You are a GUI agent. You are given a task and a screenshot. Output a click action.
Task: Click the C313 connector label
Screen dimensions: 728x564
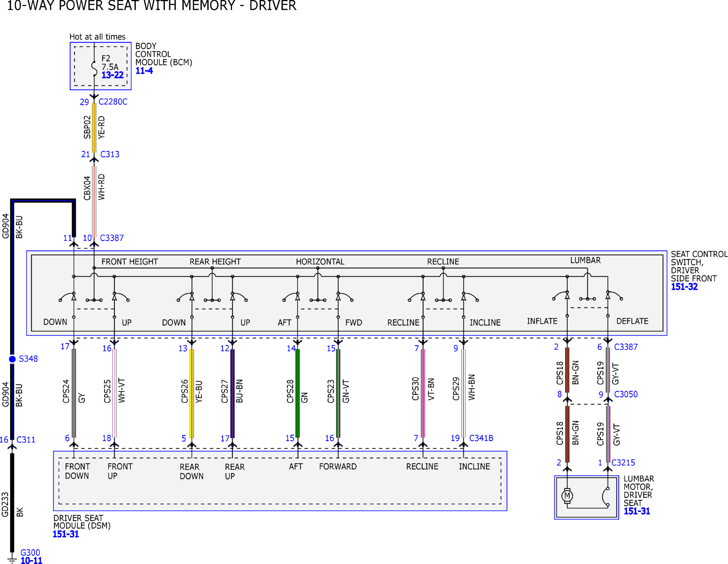coord(110,154)
